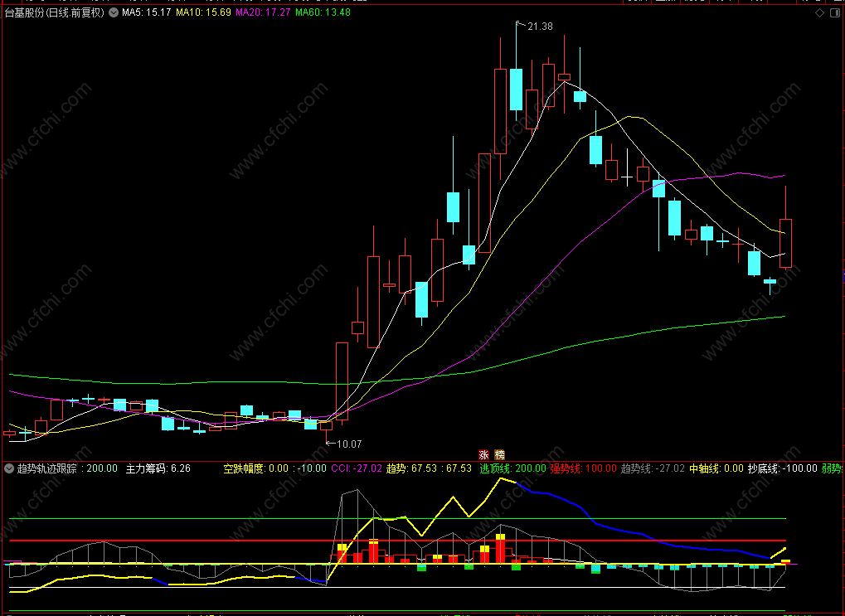Screen dimensions: 845x616
Task: Click the 10.07 low price label
Action: point(349,444)
